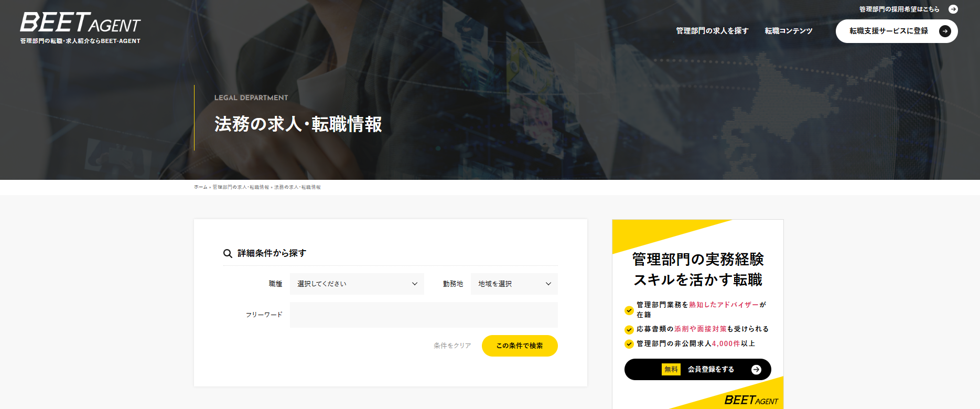Open 管理部門の求人・転職情報 breadcrumb link
This screenshot has height=409, width=980.
(x=241, y=187)
